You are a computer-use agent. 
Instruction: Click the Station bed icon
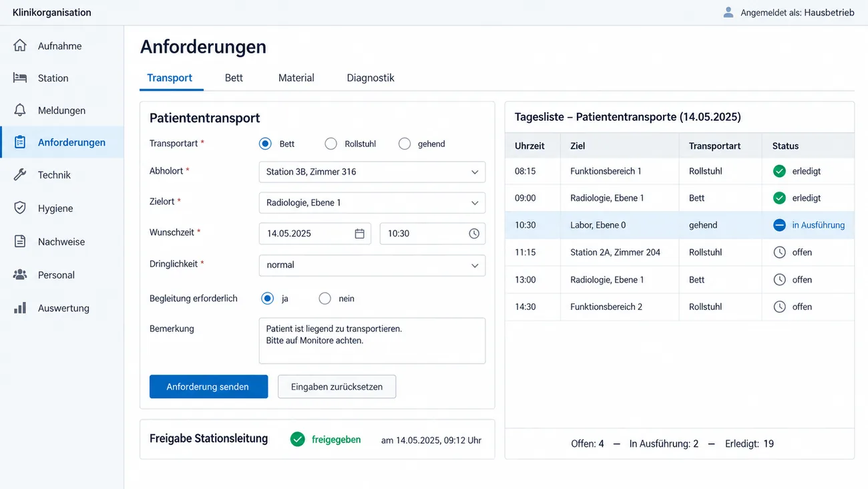20,77
